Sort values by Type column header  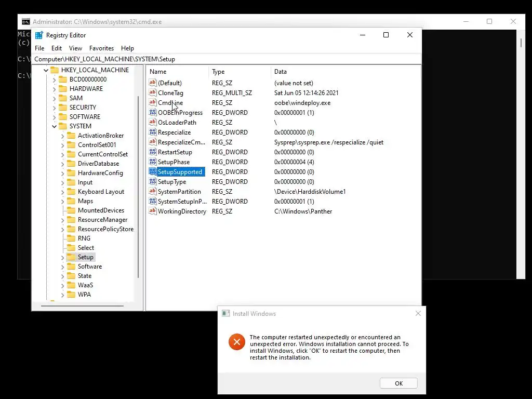click(x=240, y=72)
